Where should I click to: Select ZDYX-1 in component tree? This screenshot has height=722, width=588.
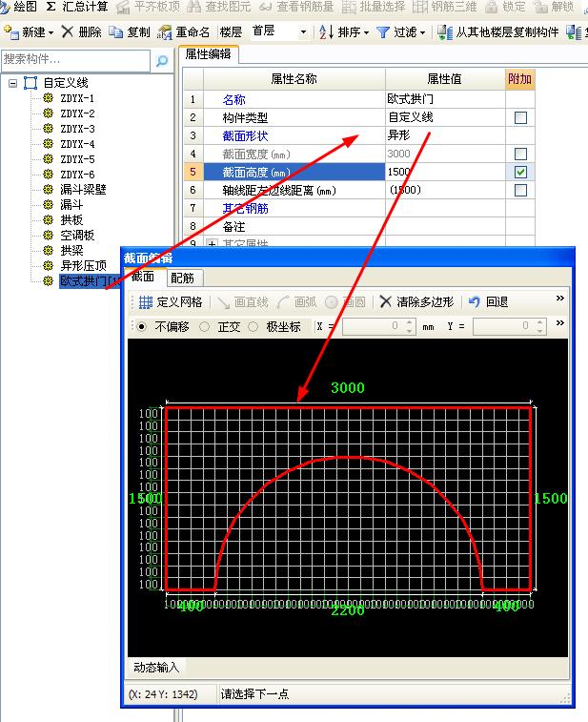coord(77,98)
